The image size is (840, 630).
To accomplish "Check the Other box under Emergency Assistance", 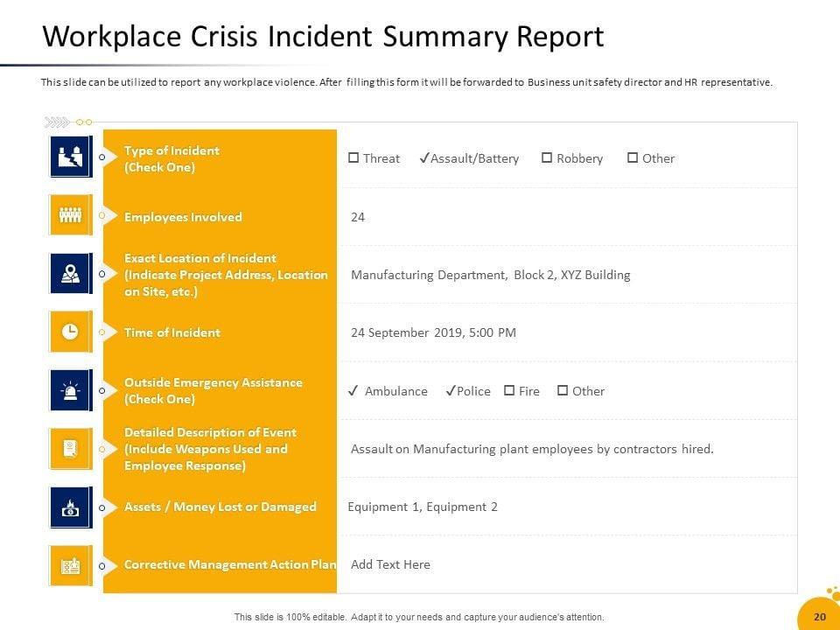I will [x=563, y=391].
